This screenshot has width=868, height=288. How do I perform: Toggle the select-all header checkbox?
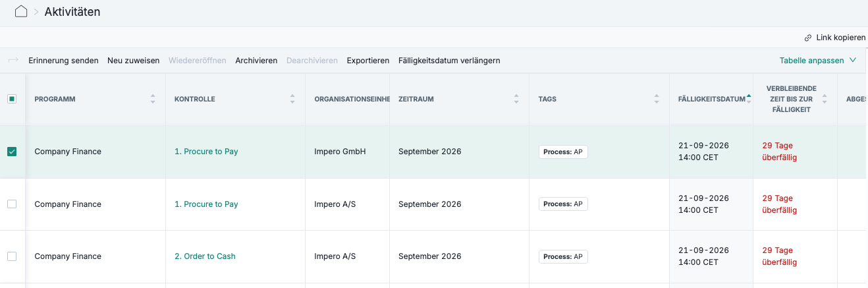[12, 99]
